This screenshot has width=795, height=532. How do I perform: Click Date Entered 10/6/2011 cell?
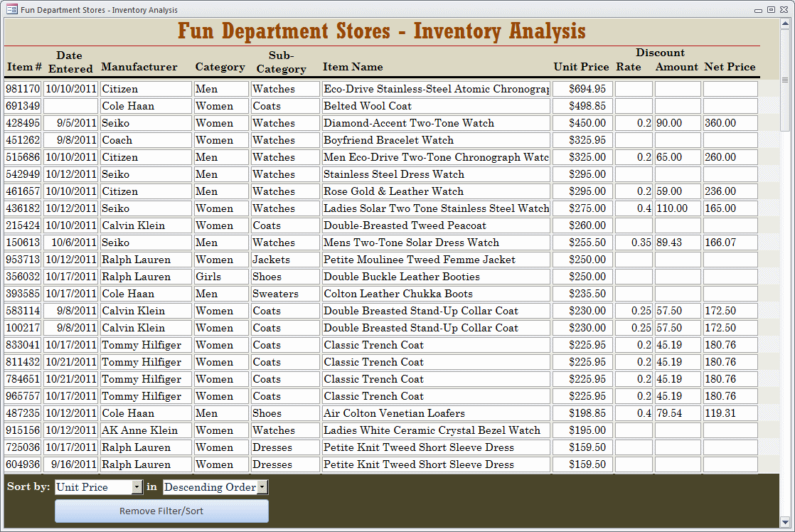(x=70, y=243)
